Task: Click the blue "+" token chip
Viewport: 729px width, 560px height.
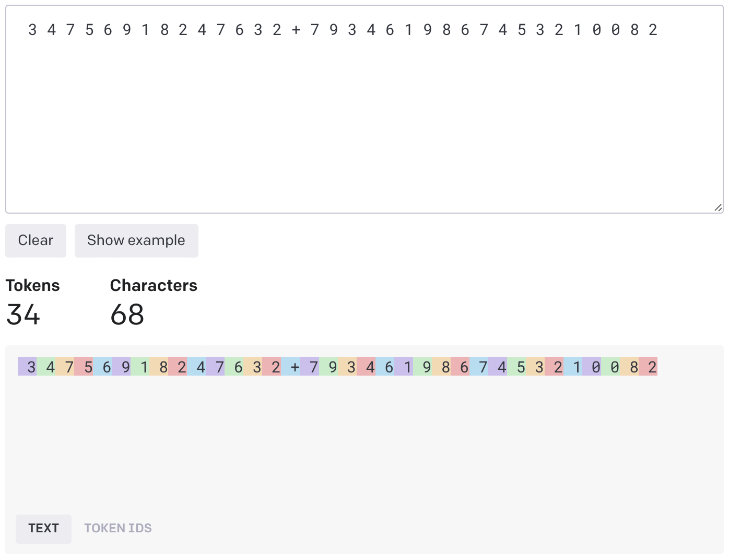Action: [x=291, y=367]
